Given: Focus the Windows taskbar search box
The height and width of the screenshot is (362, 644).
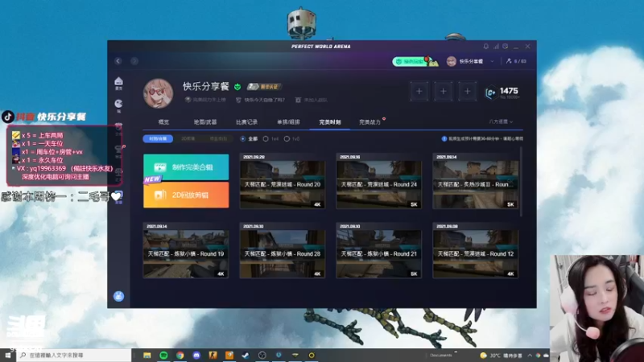Looking at the screenshot, I should (74, 356).
